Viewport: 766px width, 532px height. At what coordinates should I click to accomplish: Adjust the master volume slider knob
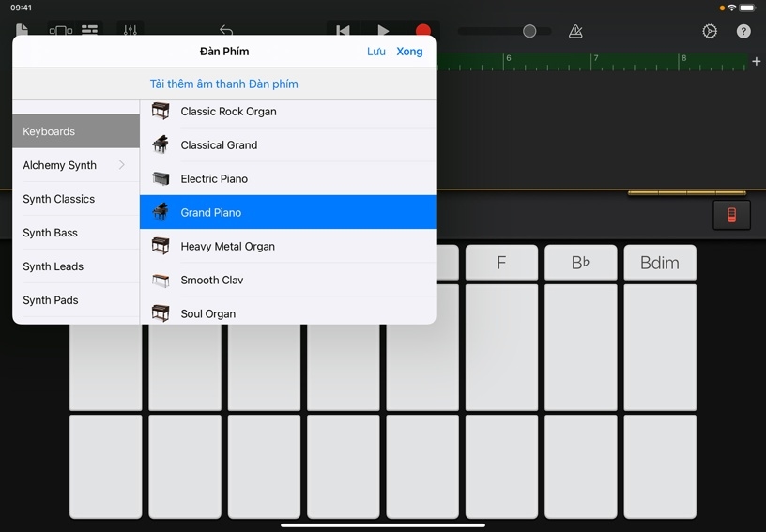529,31
